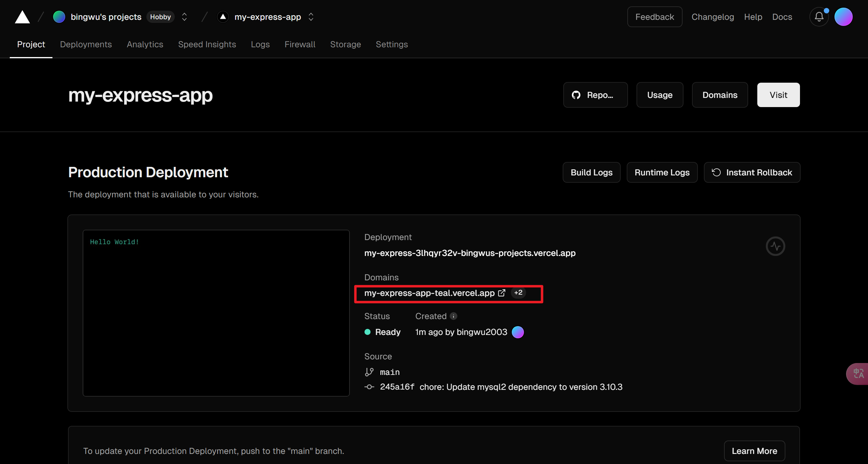Open the user avatar menu
This screenshot has height=464, width=868.
click(x=843, y=17)
